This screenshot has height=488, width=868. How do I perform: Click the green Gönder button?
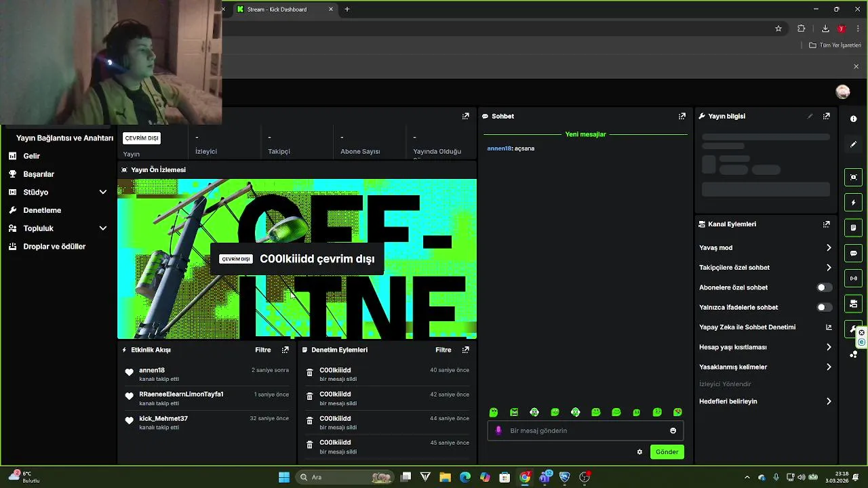[x=667, y=452]
